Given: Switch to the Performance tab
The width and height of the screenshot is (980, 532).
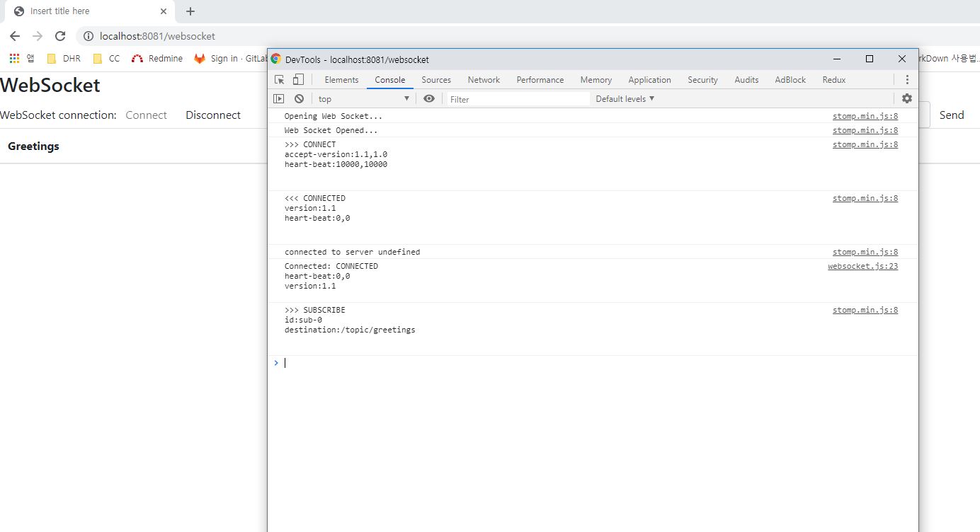Looking at the screenshot, I should pyautogui.click(x=540, y=80).
